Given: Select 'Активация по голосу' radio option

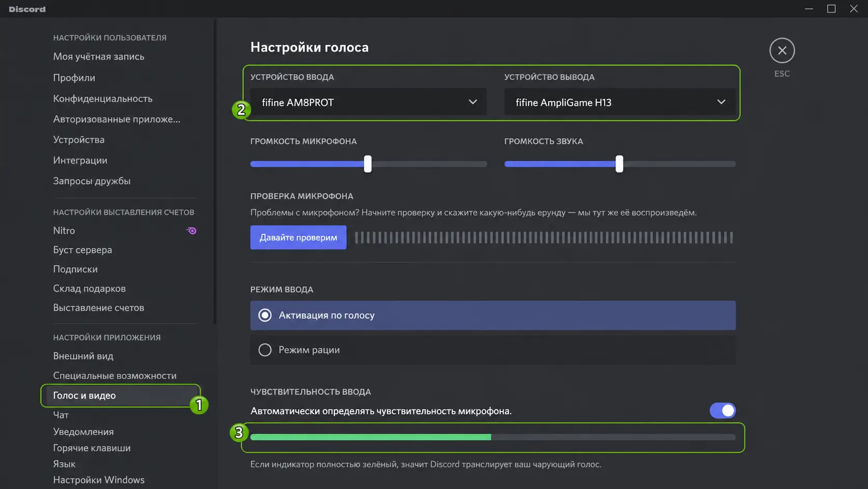Looking at the screenshot, I should click(493, 315).
